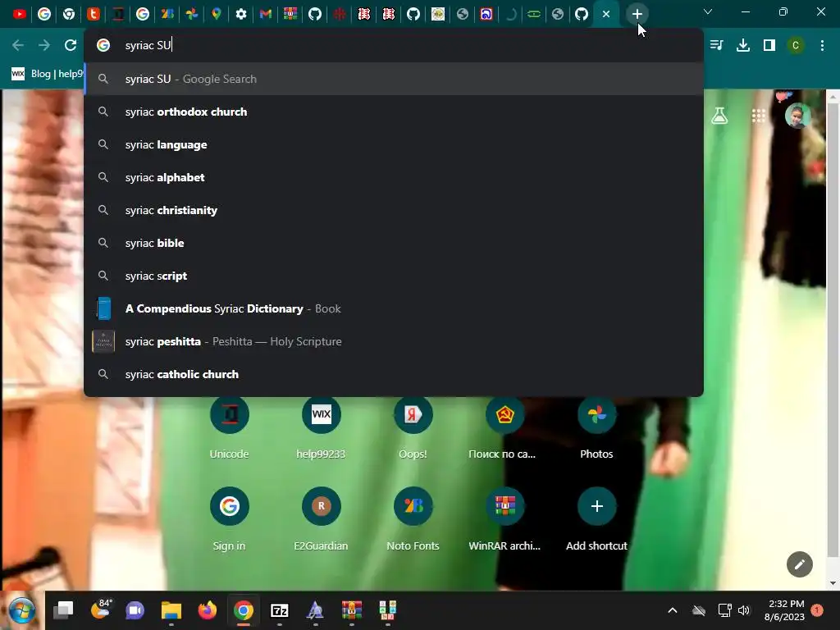
Task: Open a new tab with plus button
Action: [637, 14]
